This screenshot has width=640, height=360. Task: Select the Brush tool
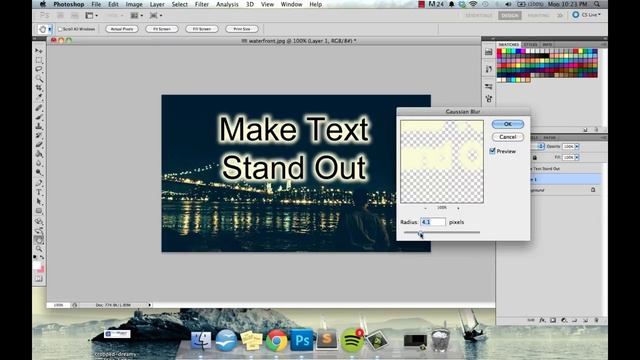39,117
